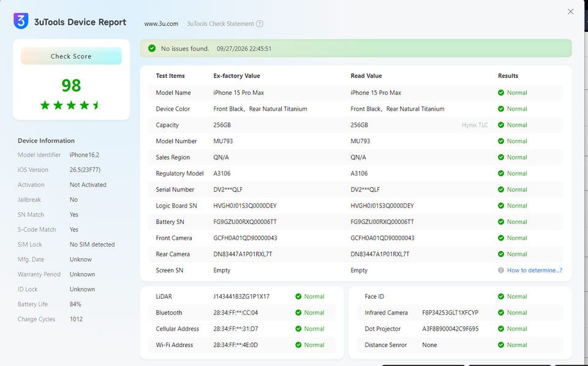The height and width of the screenshot is (366, 588).
Task: Select the report timestamp 09/27/2026 22:45:51
Action: 244,49
